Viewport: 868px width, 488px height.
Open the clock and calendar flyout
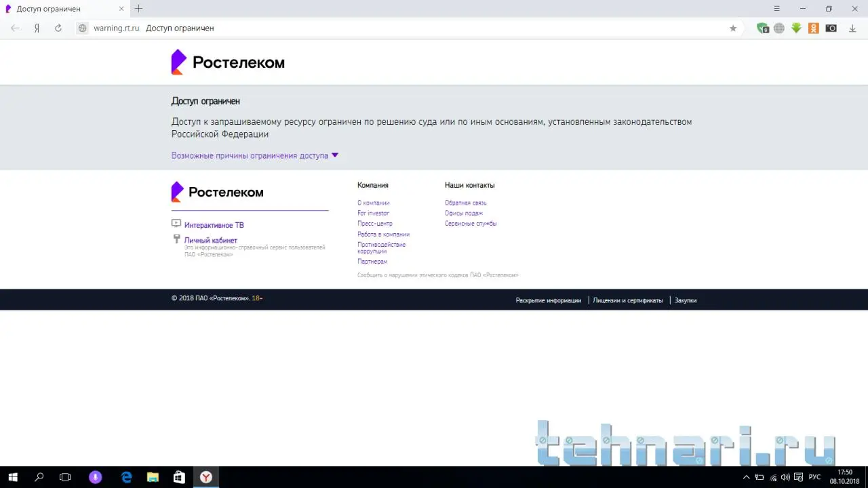point(845,477)
